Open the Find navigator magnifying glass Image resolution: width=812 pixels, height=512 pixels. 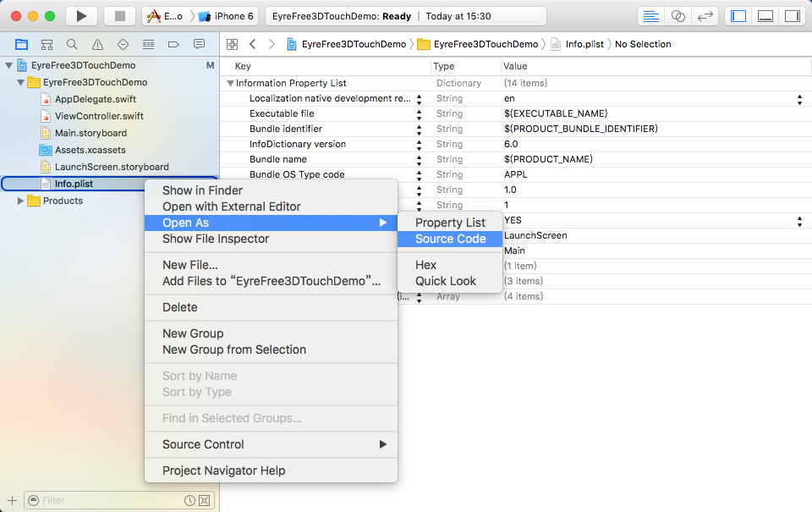tap(72, 44)
